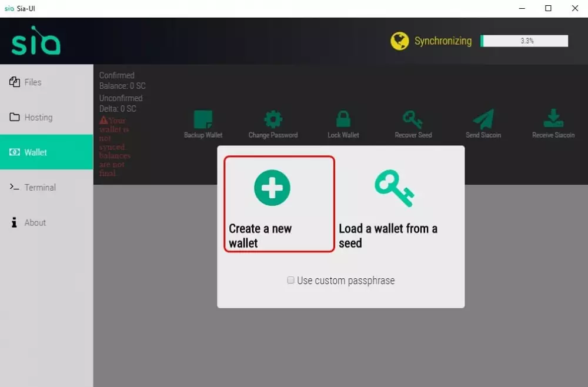
Task: Click the Sia logo in header
Action: coord(36,41)
